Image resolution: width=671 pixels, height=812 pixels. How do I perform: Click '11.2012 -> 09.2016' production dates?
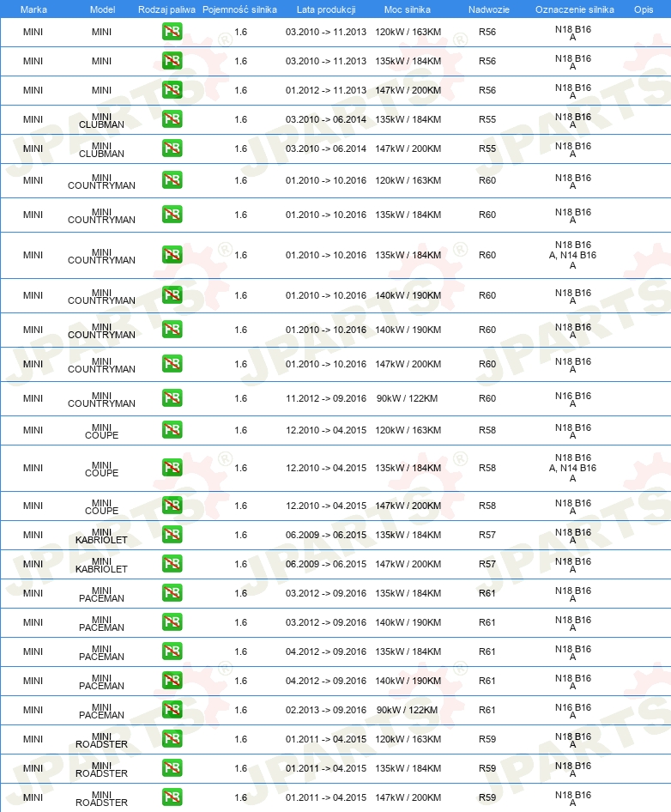[326, 398]
